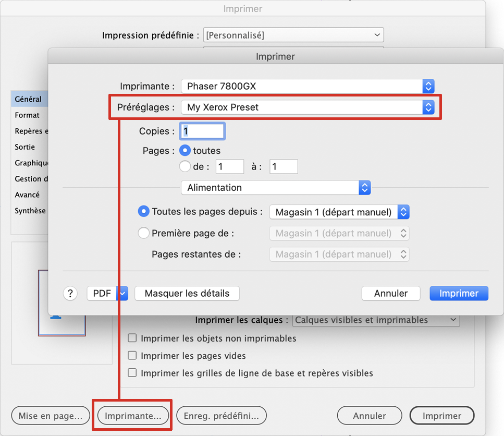Screen dimensions: 504x436
Task: Enable "Imprimer les grilles de ligne de base"
Action: [x=132, y=373]
